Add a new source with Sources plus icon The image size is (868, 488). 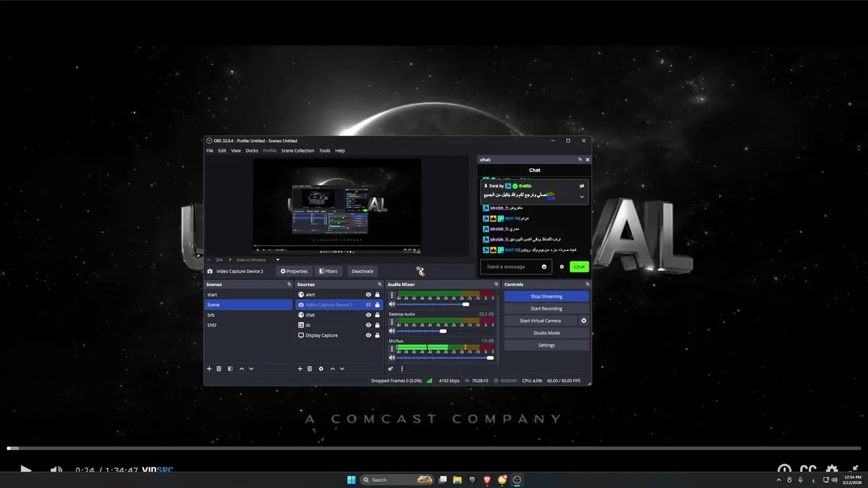pos(300,369)
